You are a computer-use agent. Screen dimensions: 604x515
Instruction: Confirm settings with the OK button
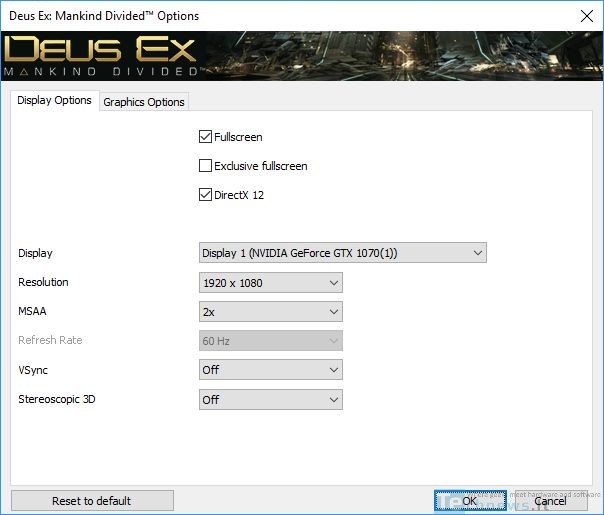470,501
